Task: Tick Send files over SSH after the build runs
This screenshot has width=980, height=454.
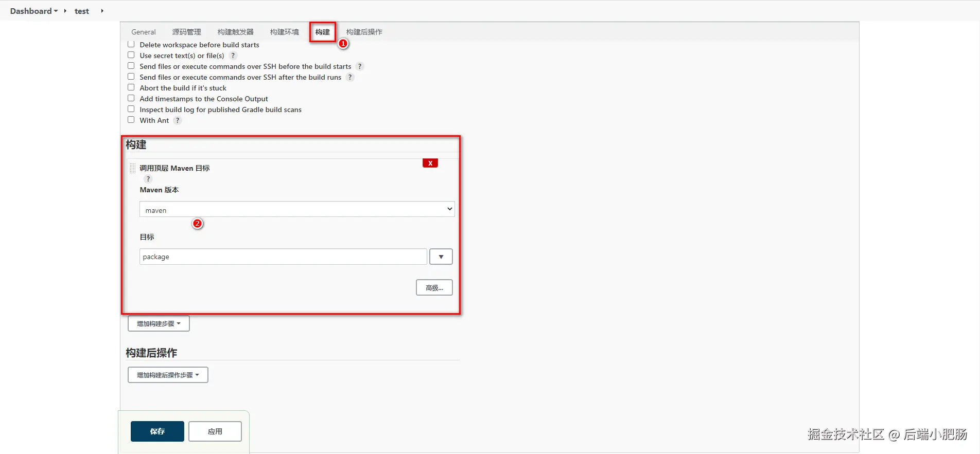Action: coord(131,77)
